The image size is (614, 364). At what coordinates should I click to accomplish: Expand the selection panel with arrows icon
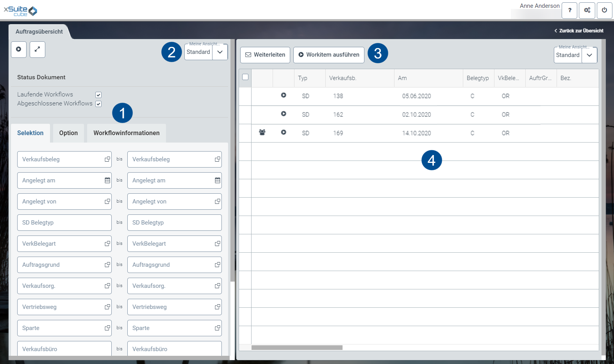(x=37, y=50)
